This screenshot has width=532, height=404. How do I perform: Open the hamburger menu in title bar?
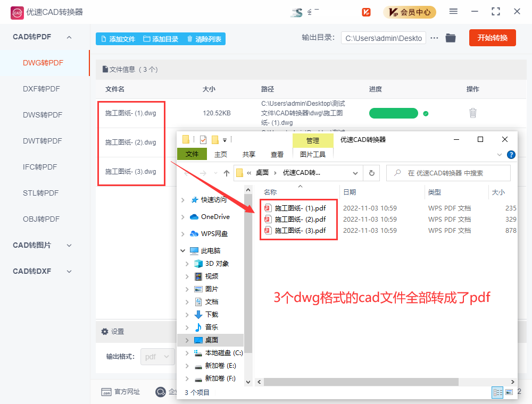[x=453, y=12]
